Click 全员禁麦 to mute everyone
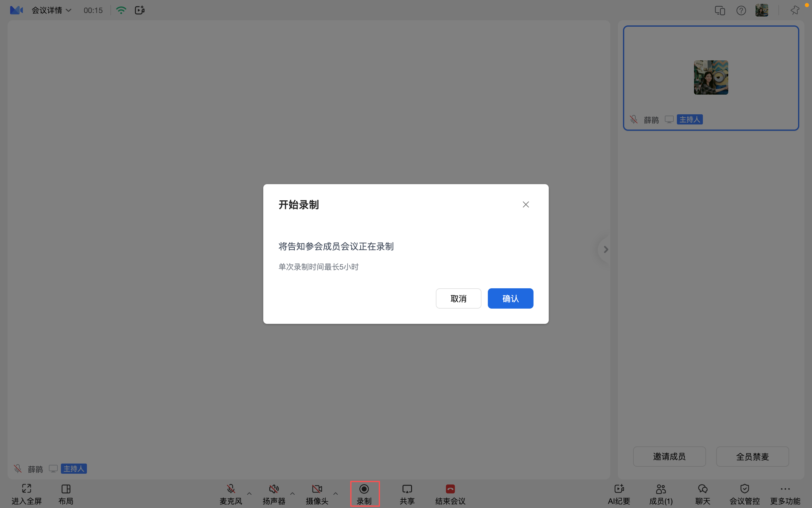 click(752, 456)
